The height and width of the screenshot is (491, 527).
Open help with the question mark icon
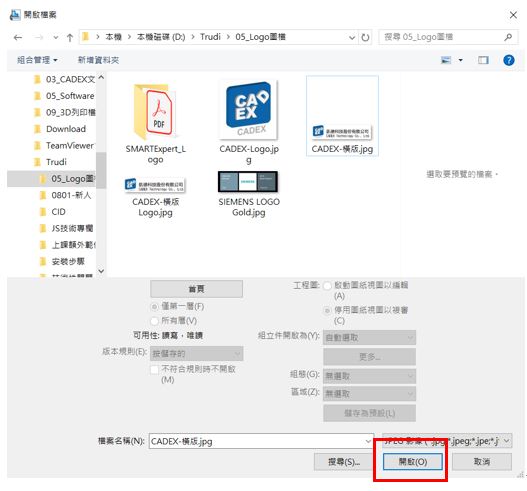tap(509, 60)
